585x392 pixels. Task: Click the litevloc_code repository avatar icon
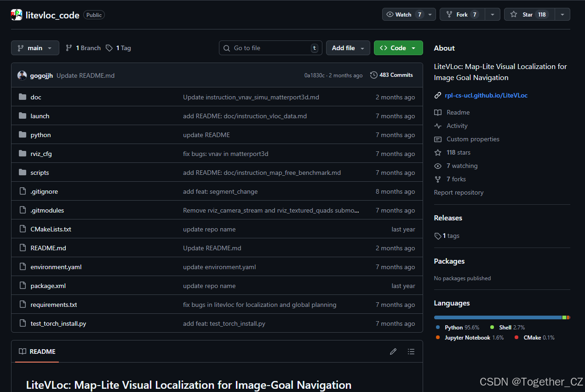coord(17,15)
